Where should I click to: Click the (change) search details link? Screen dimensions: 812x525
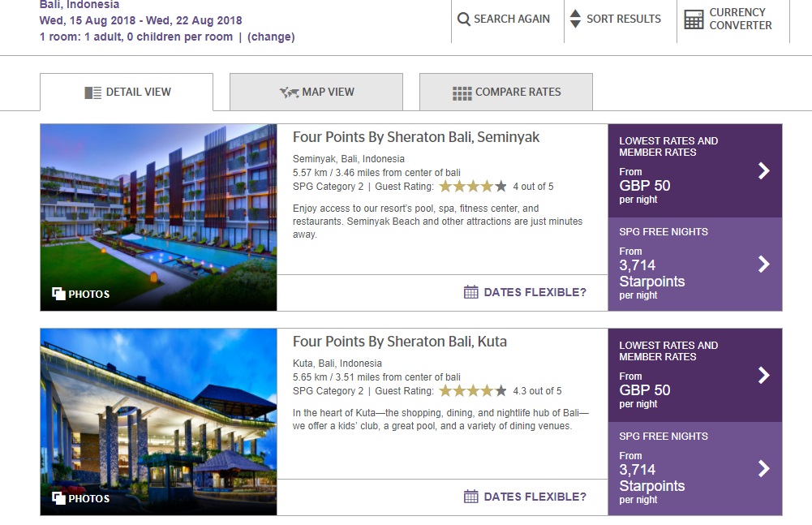[x=271, y=37]
